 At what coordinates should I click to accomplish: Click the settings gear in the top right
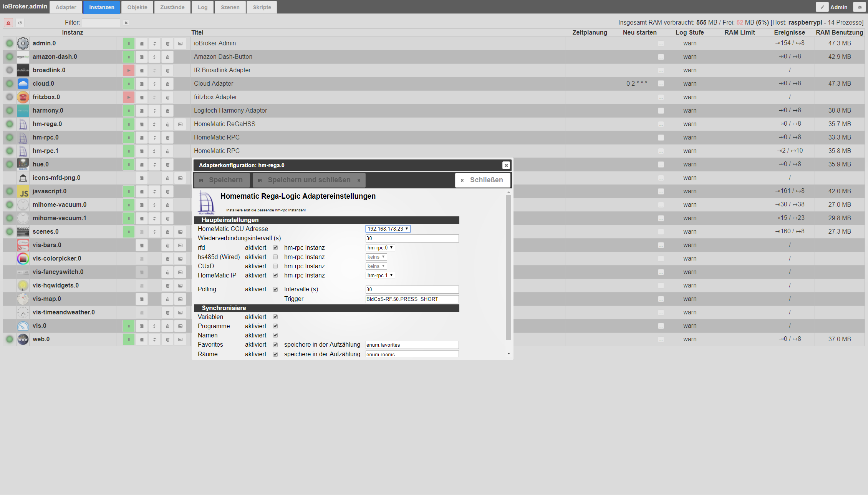pyautogui.click(x=860, y=7)
